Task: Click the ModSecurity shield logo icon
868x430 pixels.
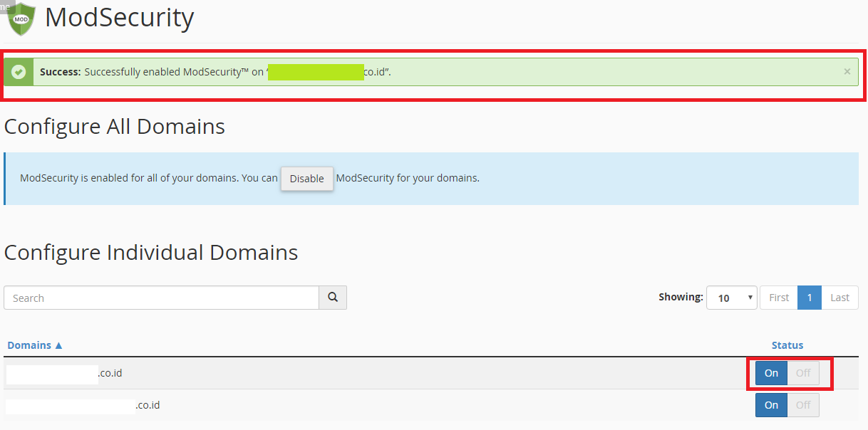Action: 20,19
